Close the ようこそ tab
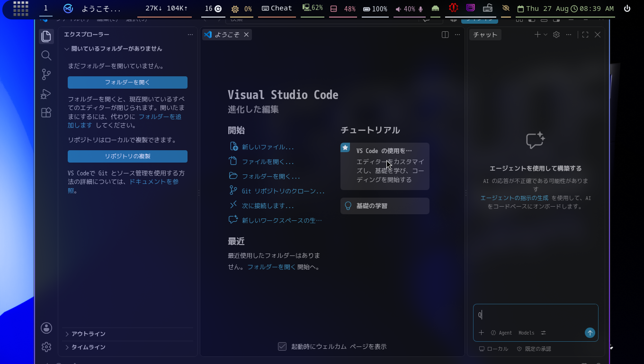This screenshot has height=364, width=644. coord(246,35)
